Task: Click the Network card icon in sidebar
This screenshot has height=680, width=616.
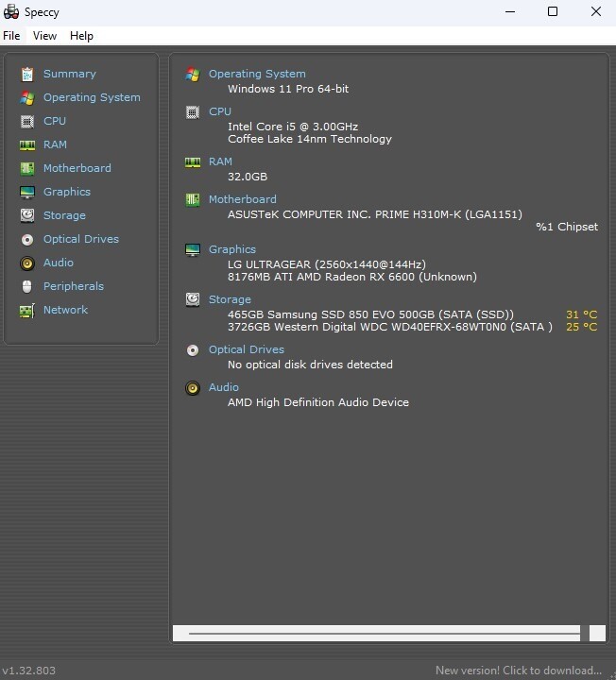Action: point(27,311)
